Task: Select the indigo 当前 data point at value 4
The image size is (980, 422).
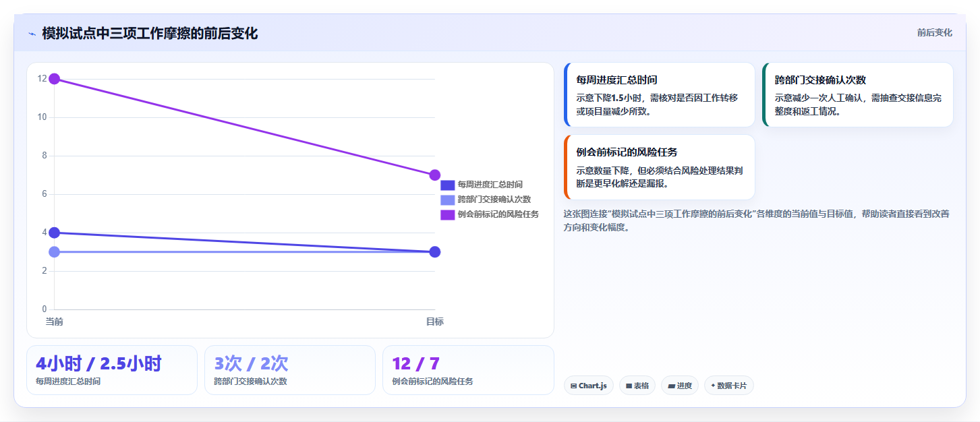Action: [x=55, y=233]
